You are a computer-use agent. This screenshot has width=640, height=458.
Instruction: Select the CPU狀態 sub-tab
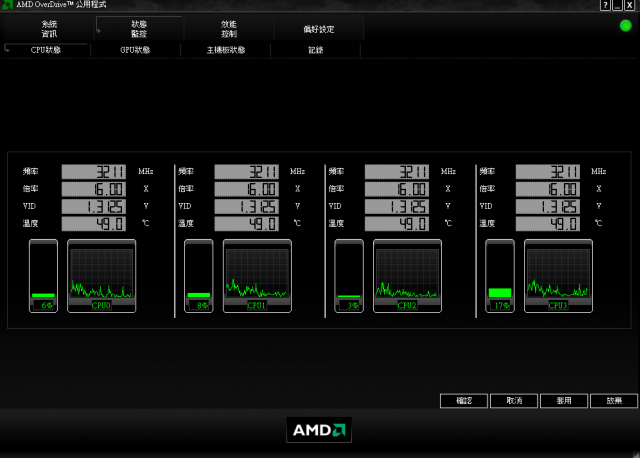[x=46, y=50]
